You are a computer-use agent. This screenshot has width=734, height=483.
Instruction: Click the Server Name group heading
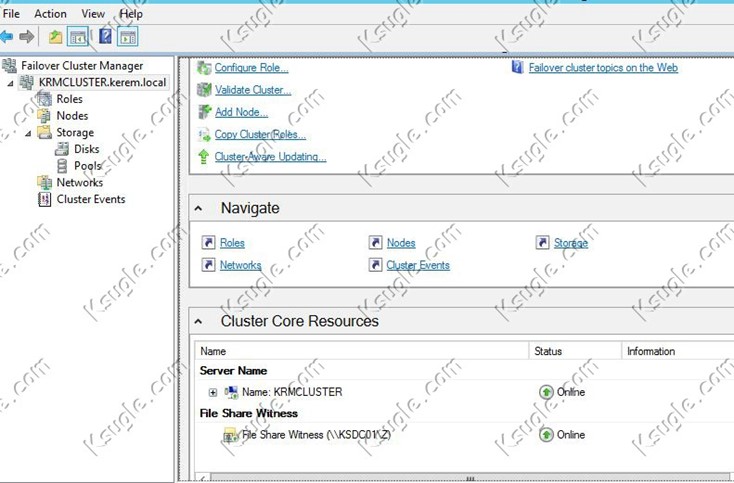[233, 371]
